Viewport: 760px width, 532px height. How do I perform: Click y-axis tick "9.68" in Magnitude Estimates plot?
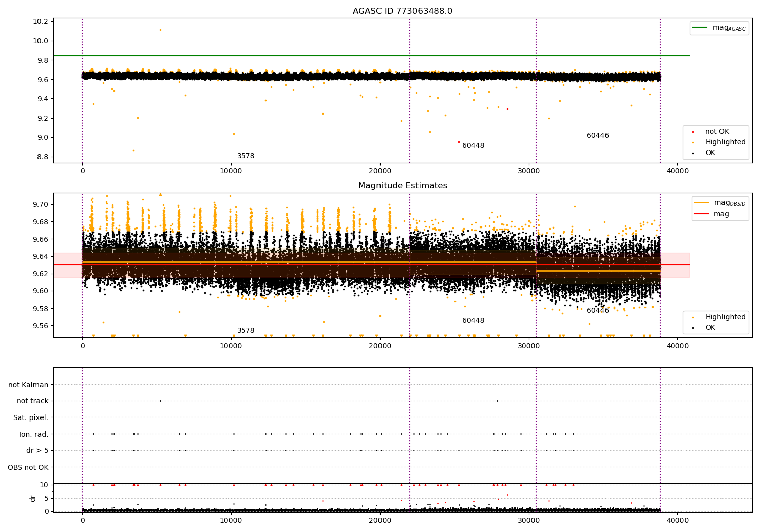(41, 222)
